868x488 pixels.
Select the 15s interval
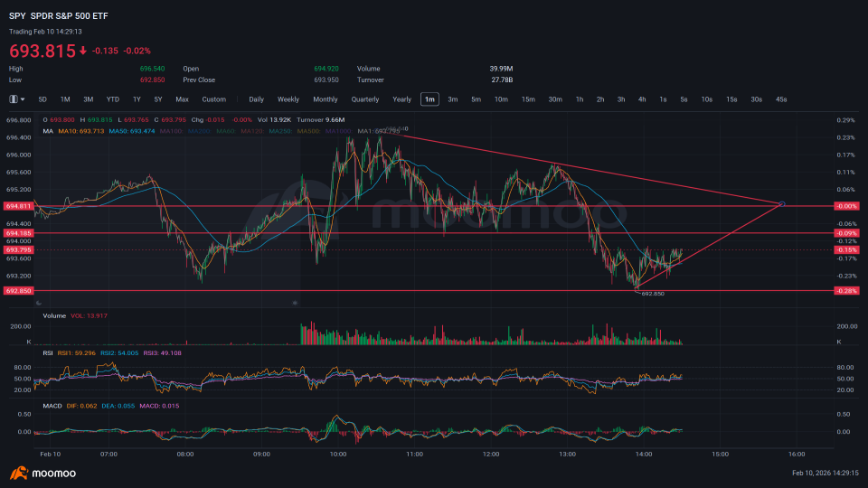pyautogui.click(x=731, y=99)
